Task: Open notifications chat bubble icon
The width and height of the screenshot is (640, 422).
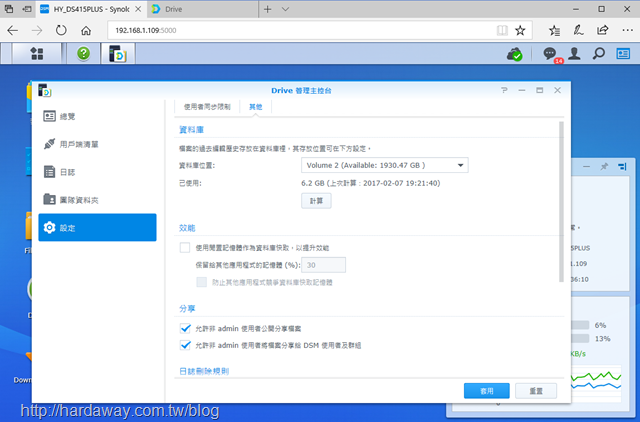Action: tap(550, 53)
